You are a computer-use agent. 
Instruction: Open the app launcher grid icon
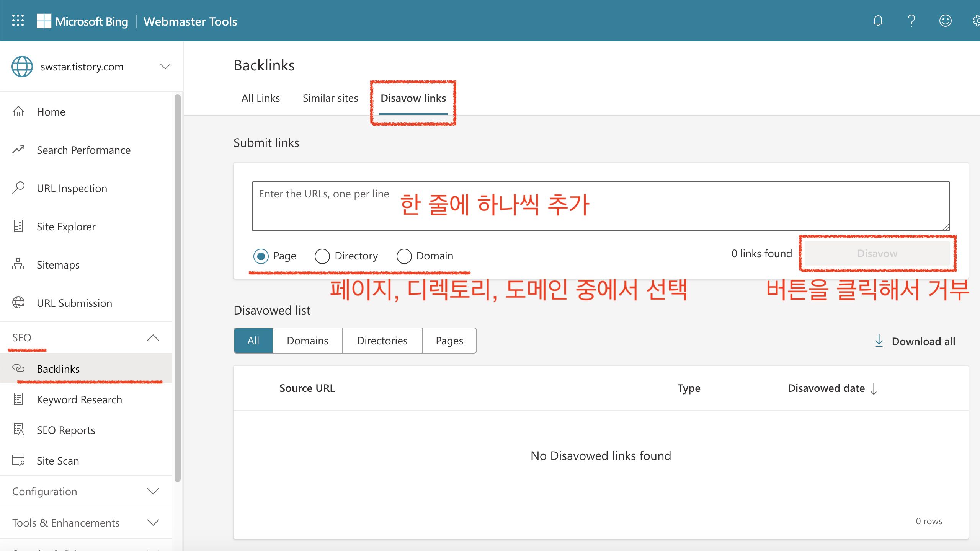click(x=18, y=21)
